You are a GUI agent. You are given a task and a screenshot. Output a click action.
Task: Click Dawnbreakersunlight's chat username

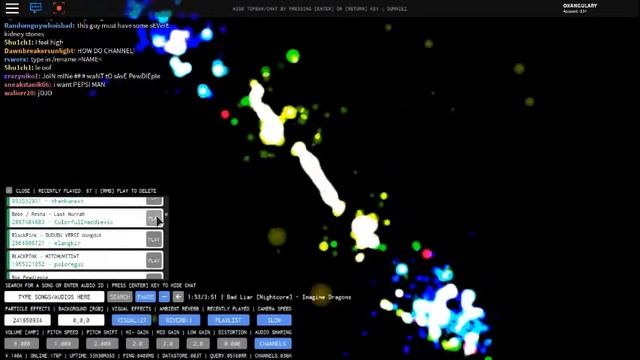40,51
